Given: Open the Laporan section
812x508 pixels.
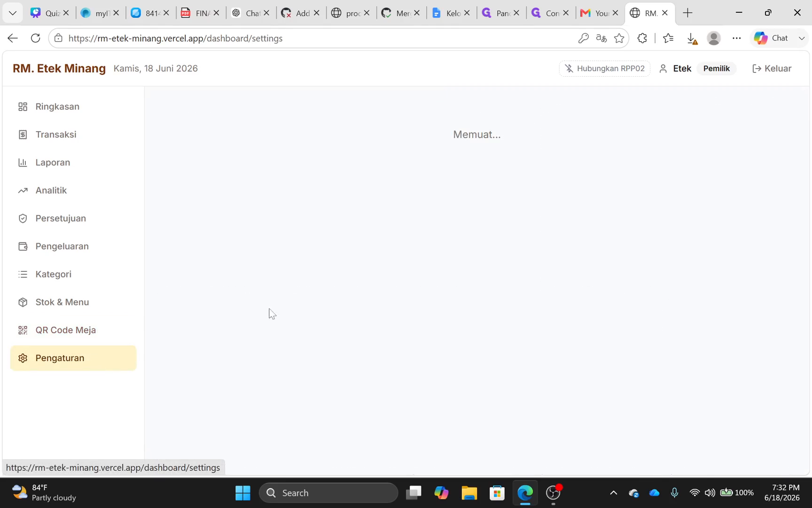Looking at the screenshot, I should click(73, 162).
